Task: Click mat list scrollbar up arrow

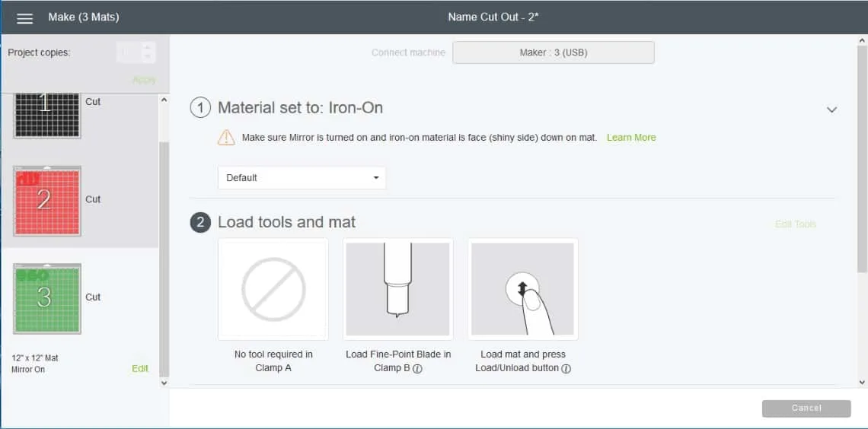Action: click(163, 100)
